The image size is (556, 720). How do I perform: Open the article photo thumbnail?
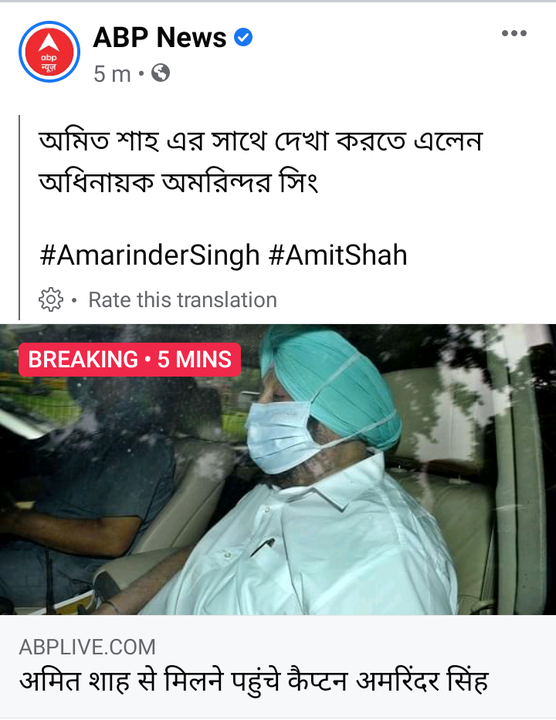pos(278,470)
